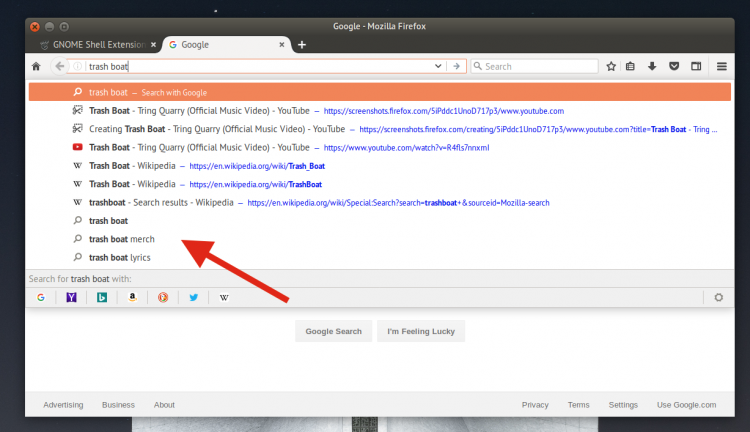Click the Pocket icon
750x432 pixels.
[674, 66]
